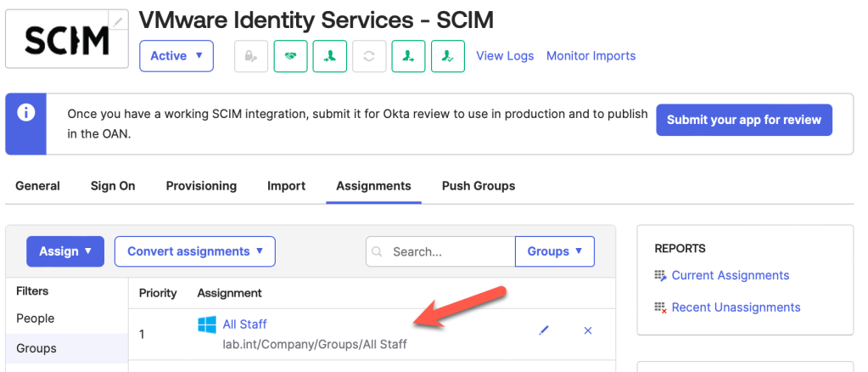Switch to the Push Groups tab
Viewport: 868px width, 372px height.
coord(478,186)
